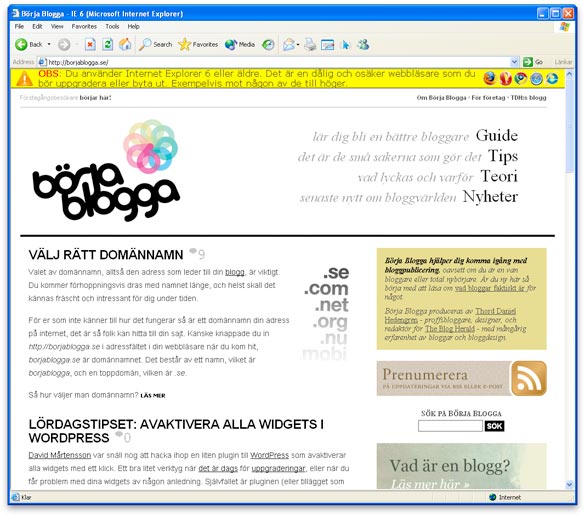585x516 pixels.
Task: Click the Internet Explorer upgrade icon in warning bar
Action: pos(552,78)
